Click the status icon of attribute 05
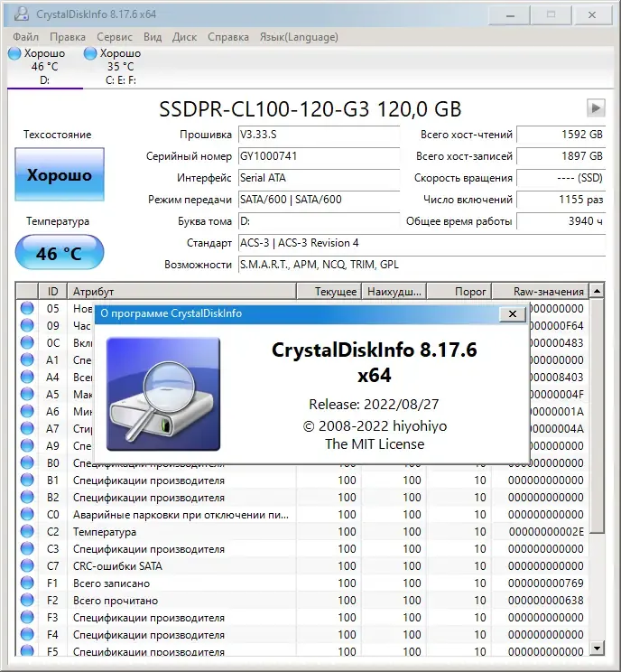Image resolution: width=621 pixels, height=672 pixels. [x=27, y=308]
